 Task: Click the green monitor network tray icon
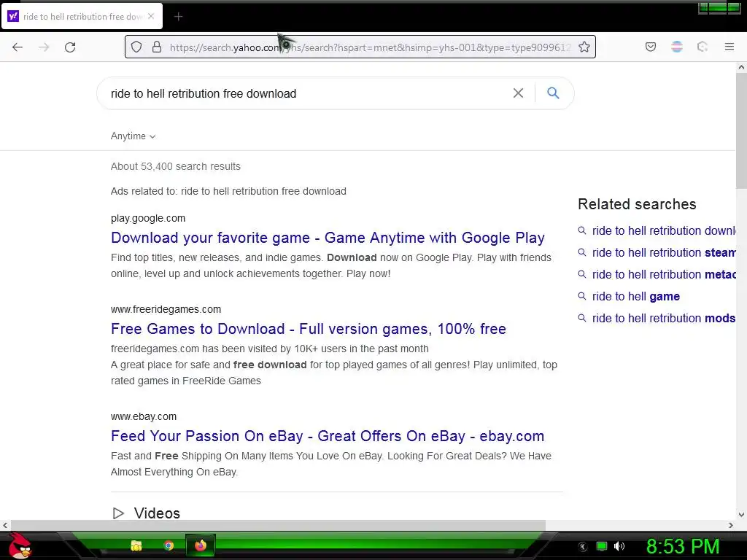(602, 546)
